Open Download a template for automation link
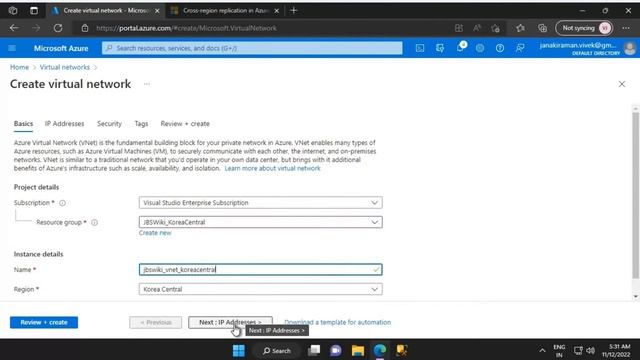This screenshot has width=640, height=360. click(338, 322)
